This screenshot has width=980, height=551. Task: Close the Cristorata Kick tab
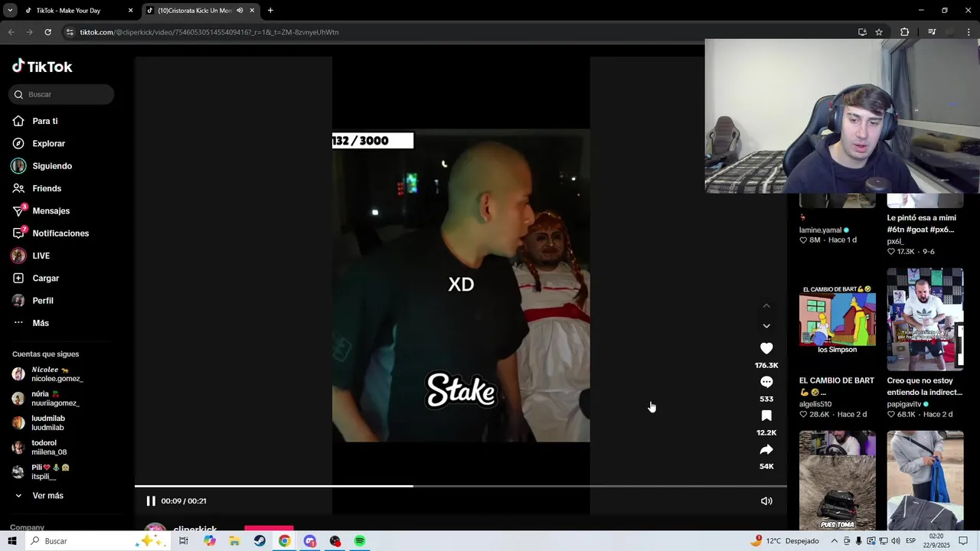pos(252,11)
